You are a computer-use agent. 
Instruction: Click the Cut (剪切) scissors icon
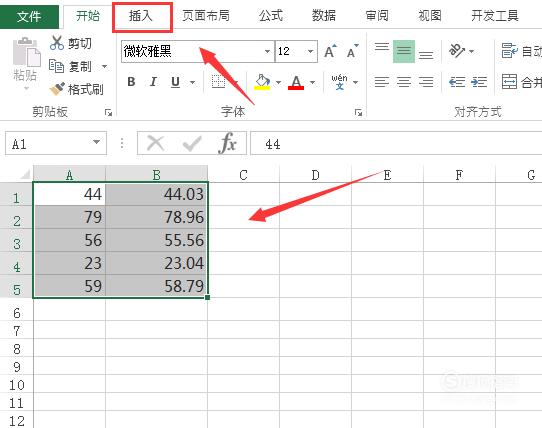pos(57,43)
